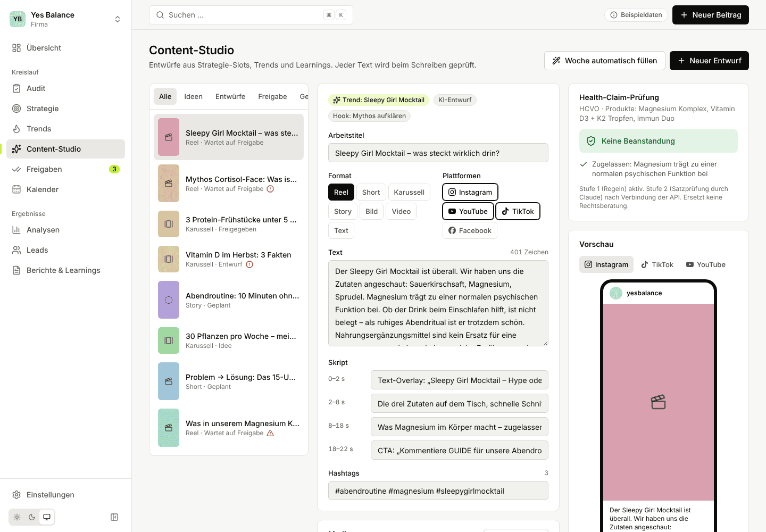Select the system theme monitor icon
Image resolution: width=766 pixels, height=532 pixels.
click(x=47, y=517)
